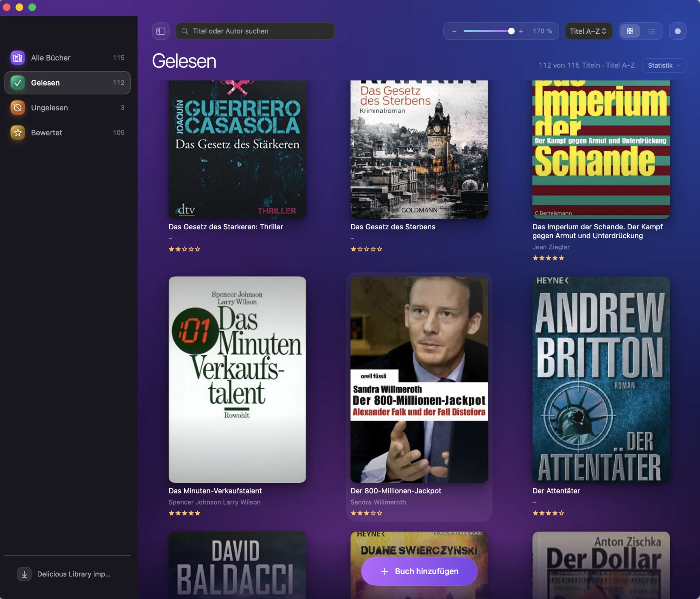This screenshot has height=599, width=700.
Task: Click author 'Spencer Johnson Larry Wilson'
Action: 215,502
